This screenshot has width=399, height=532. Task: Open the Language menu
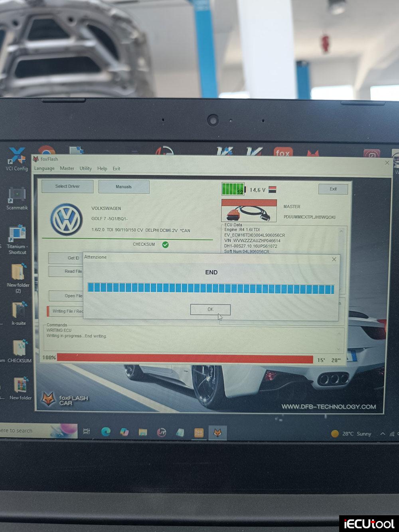[x=44, y=168]
